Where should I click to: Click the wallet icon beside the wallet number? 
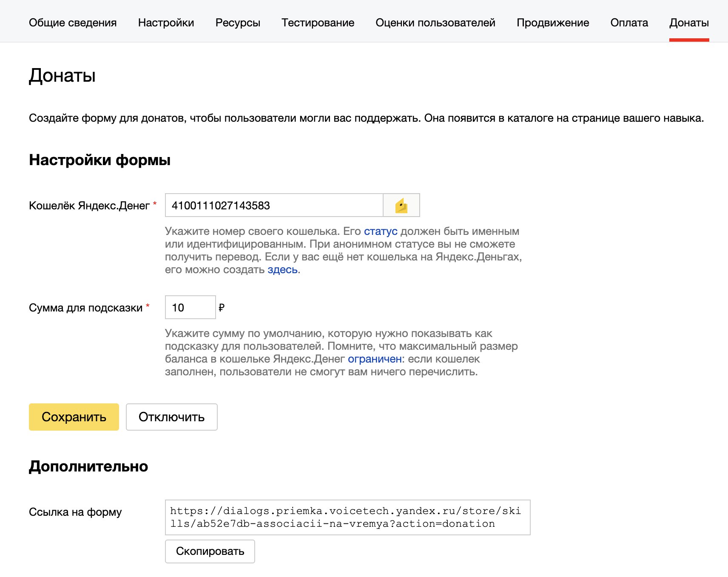click(401, 206)
